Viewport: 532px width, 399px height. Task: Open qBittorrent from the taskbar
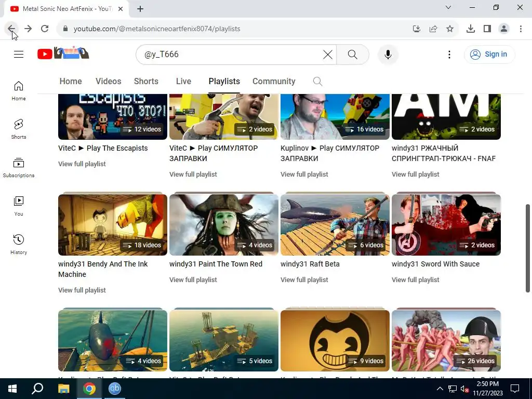point(115,389)
